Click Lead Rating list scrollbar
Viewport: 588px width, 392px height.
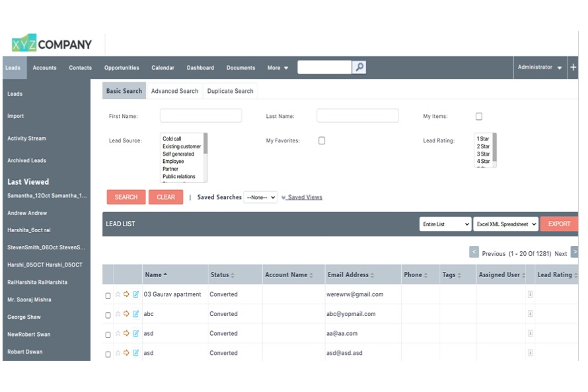pyautogui.click(x=495, y=150)
